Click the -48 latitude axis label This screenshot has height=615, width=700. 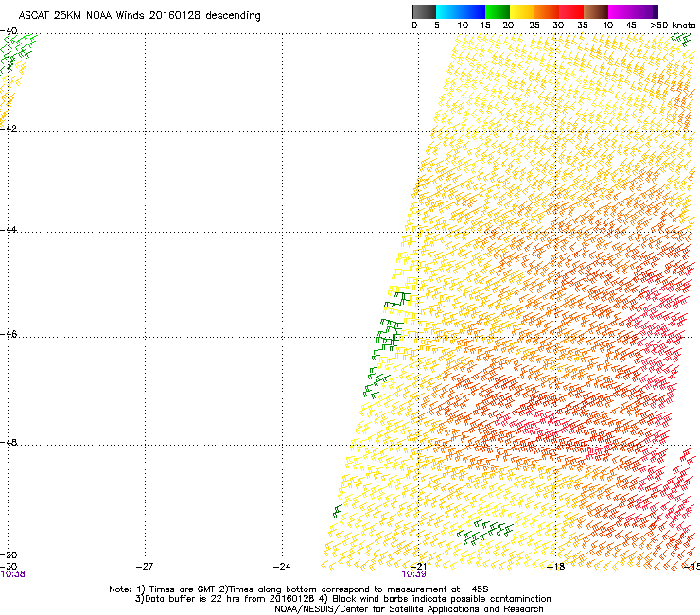pos(9,442)
